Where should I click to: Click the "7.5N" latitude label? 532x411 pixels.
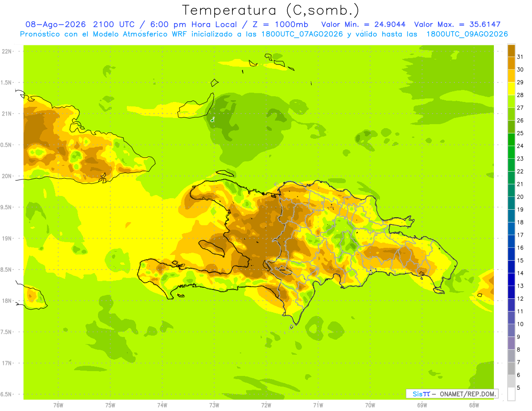coord(6,332)
